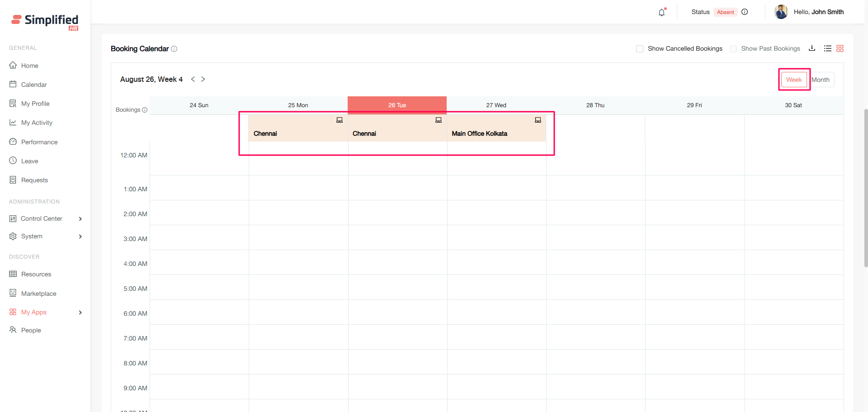868x412 pixels.
Task: Switch to the Month view tab
Action: tap(821, 80)
